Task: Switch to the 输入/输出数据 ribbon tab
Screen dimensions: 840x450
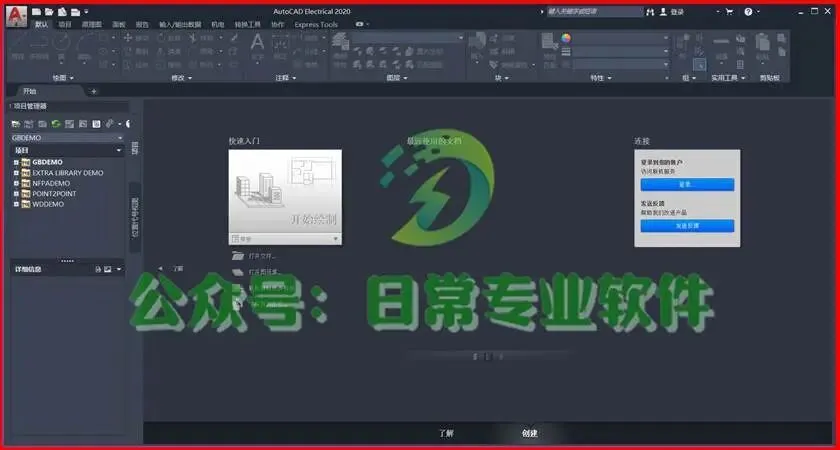Action: [x=181, y=25]
